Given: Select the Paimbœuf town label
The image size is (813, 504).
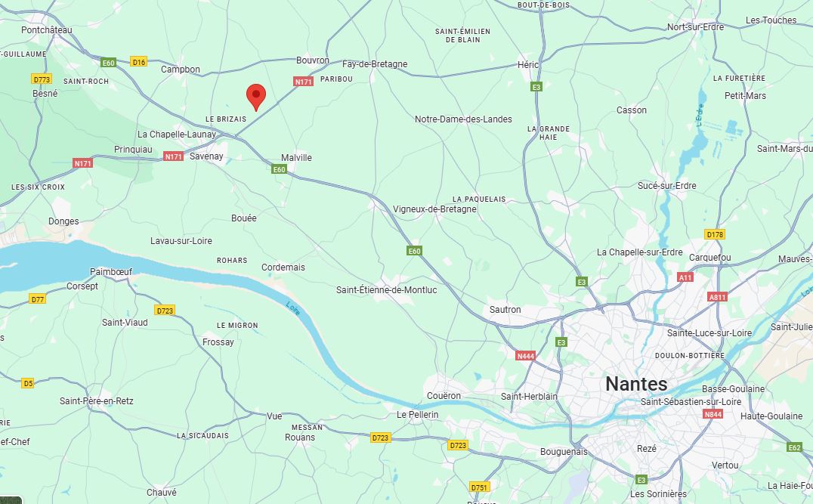Looking at the screenshot, I should pyautogui.click(x=111, y=271).
